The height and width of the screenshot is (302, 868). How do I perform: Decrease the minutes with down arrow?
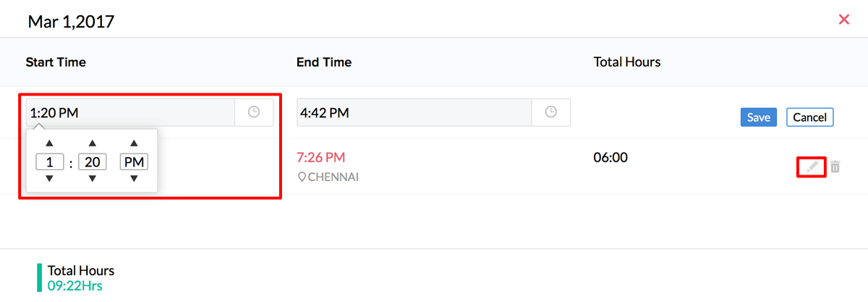point(92,179)
